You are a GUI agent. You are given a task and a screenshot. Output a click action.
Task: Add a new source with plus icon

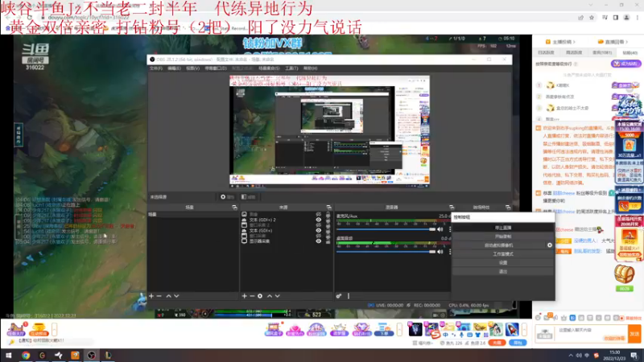(245, 296)
